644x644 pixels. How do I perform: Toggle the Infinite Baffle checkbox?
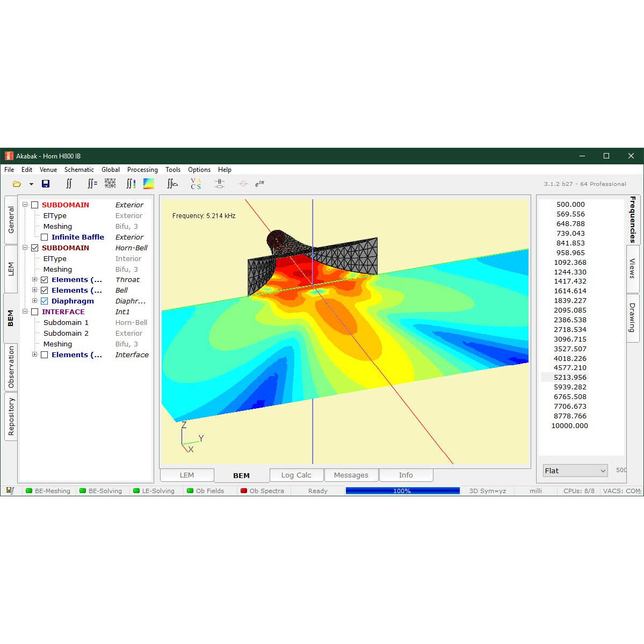point(45,237)
